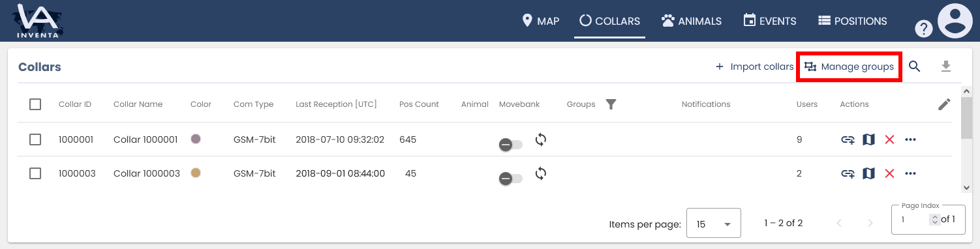Click the color swatch of Collar 1000003

point(195,173)
